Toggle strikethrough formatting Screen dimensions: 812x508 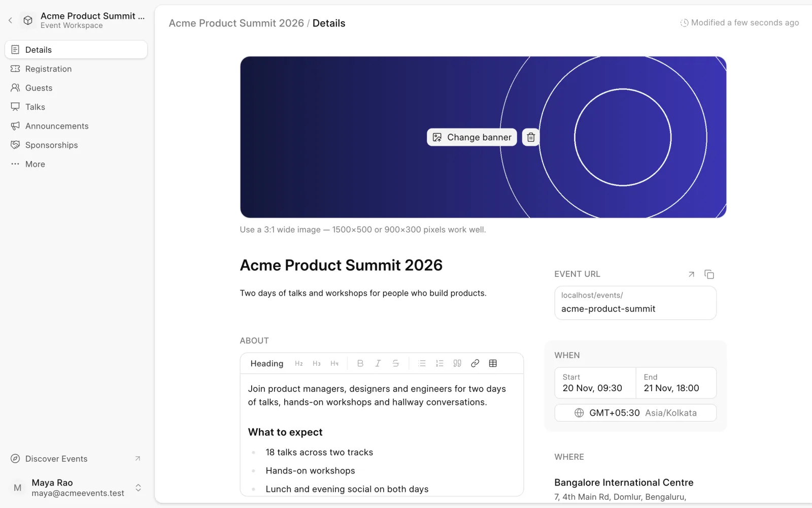tap(396, 363)
